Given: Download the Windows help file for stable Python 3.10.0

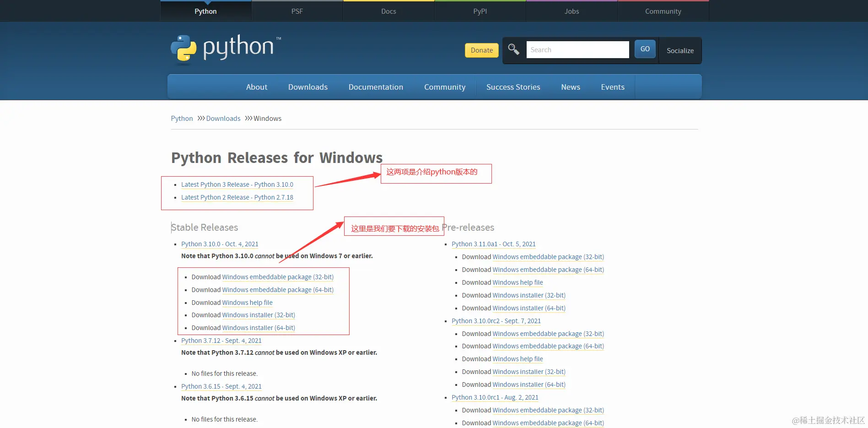Looking at the screenshot, I should (248, 303).
